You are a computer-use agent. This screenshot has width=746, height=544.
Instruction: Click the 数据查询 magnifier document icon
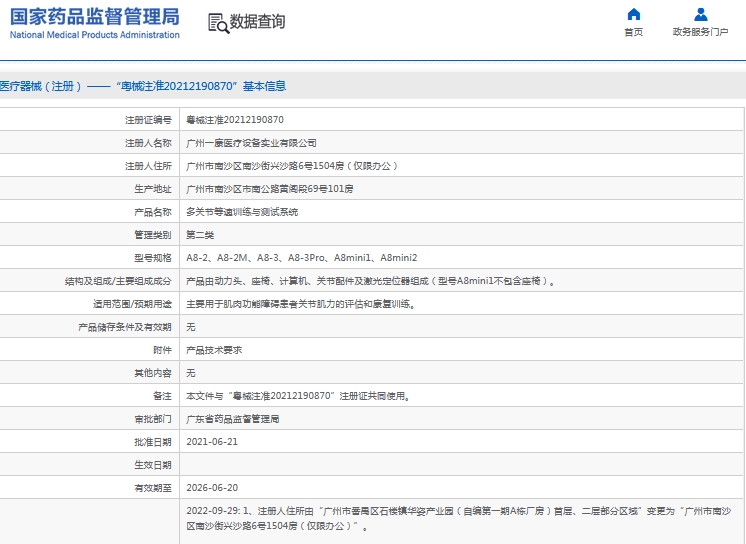218,23
